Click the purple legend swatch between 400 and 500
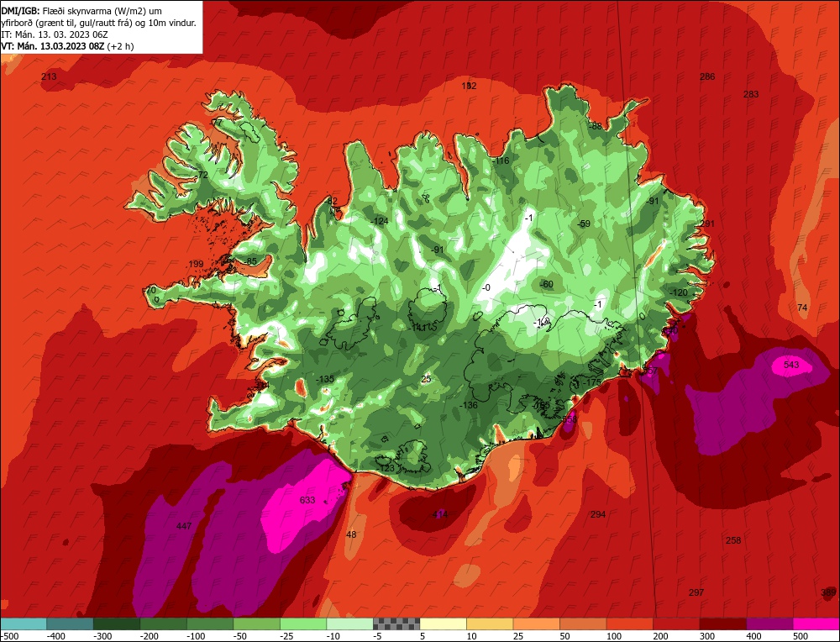Viewport: 840px width, 642px height. click(769, 624)
